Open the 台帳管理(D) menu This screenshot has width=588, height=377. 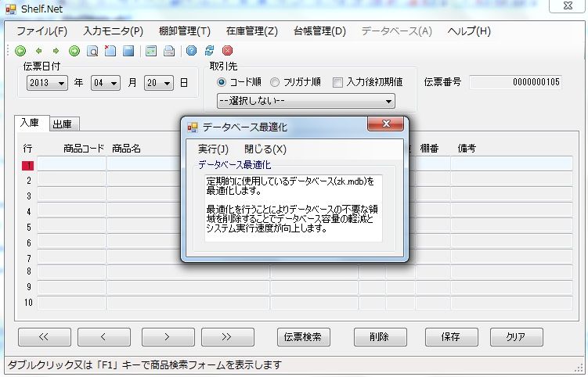click(x=319, y=31)
